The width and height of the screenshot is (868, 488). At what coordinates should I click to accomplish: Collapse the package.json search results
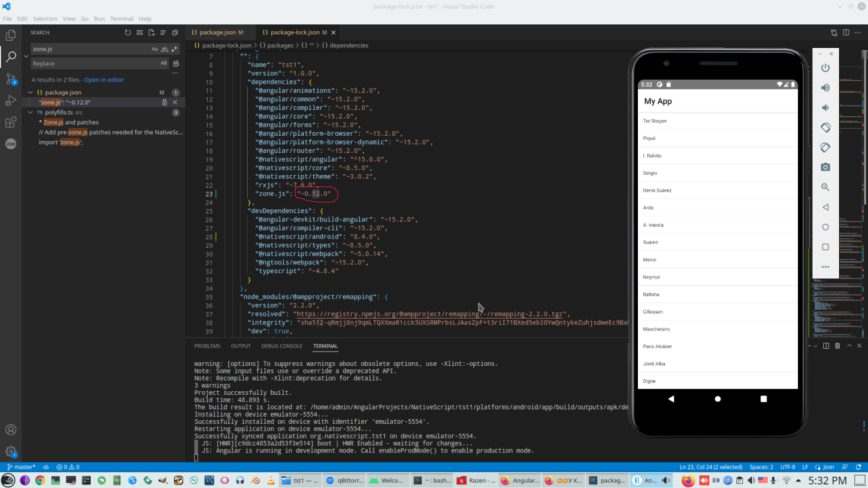pos(30,92)
